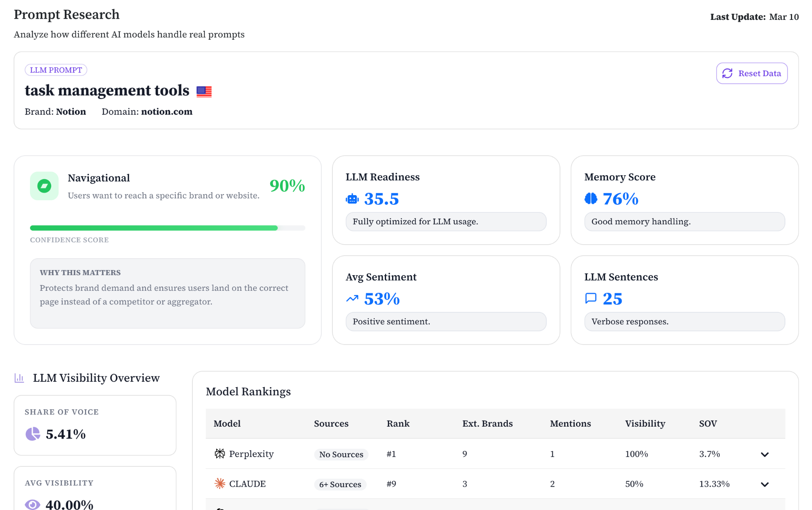Click the 13.33% SOV value
Image resolution: width=812 pixels, height=510 pixels.
tap(714, 484)
